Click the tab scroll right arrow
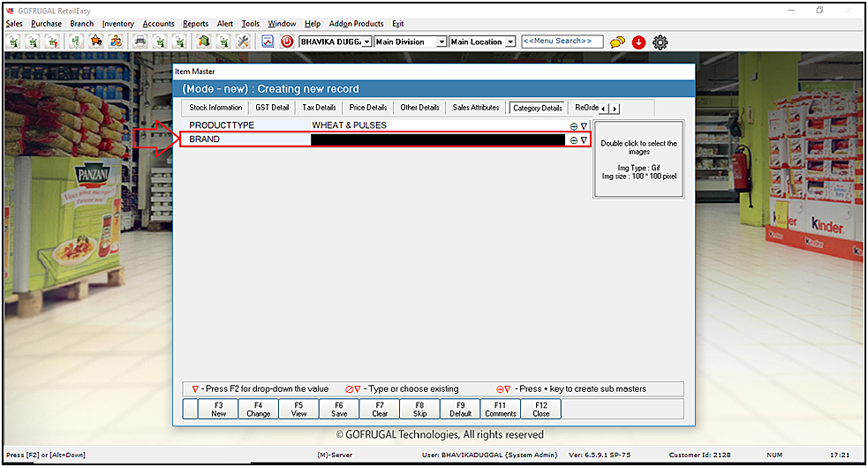868x467 pixels. (615, 109)
